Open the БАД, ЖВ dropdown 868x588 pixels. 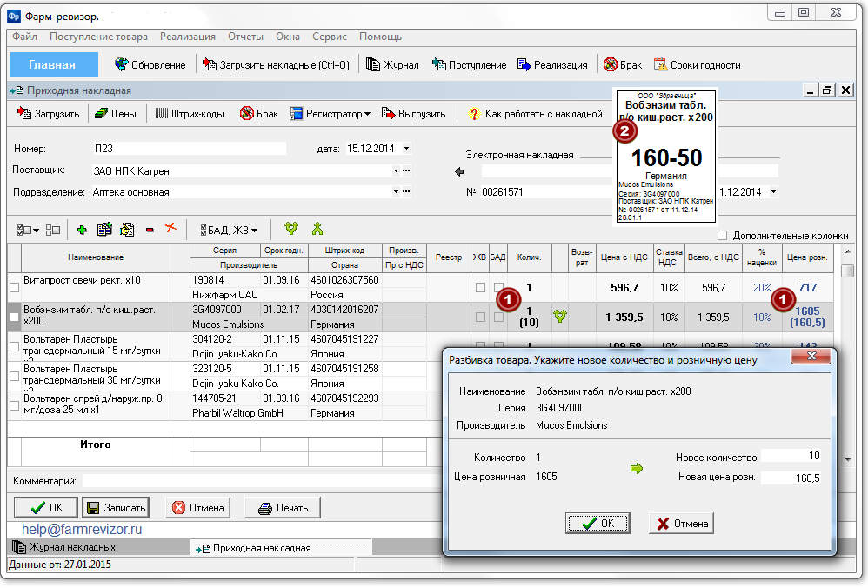coord(230,230)
